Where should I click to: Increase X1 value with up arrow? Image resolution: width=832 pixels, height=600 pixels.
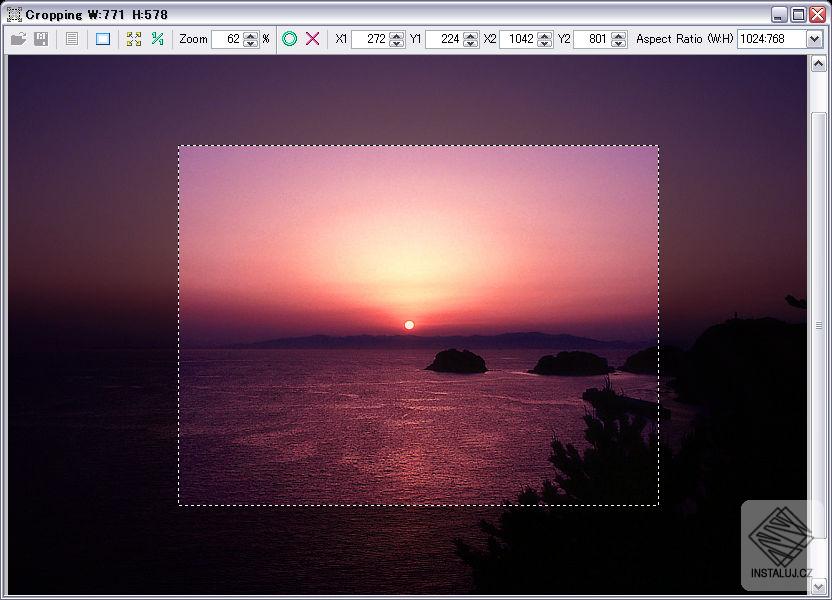(396, 35)
